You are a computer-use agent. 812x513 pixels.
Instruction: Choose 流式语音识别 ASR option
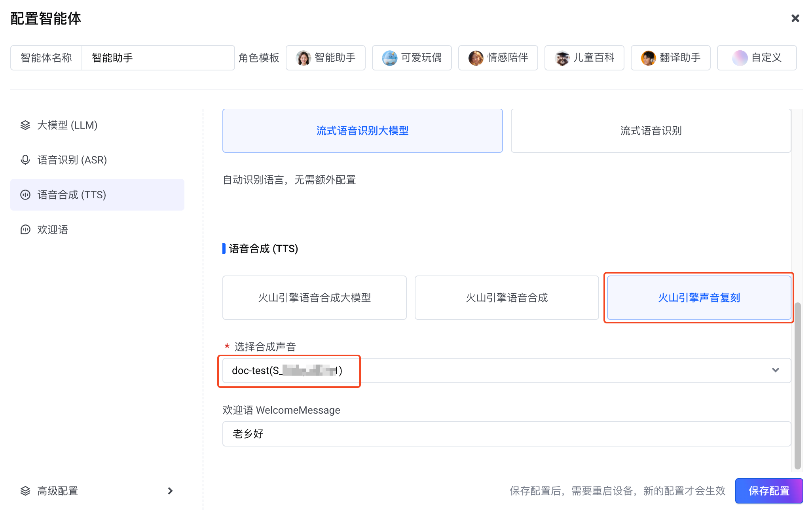click(651, 131)
